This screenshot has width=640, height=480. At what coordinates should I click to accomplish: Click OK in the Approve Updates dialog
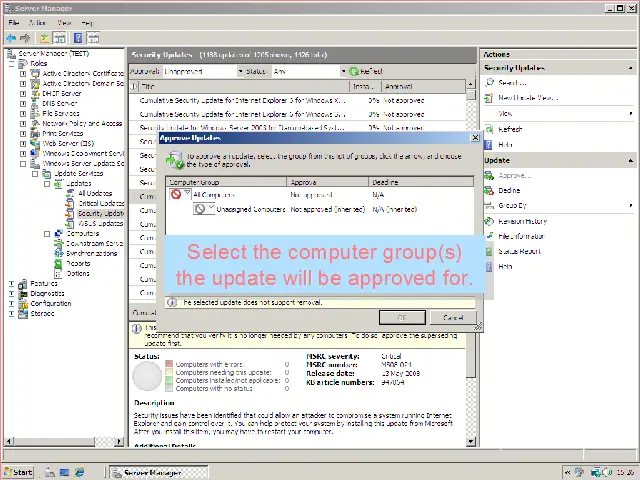[x=402, y=317]
